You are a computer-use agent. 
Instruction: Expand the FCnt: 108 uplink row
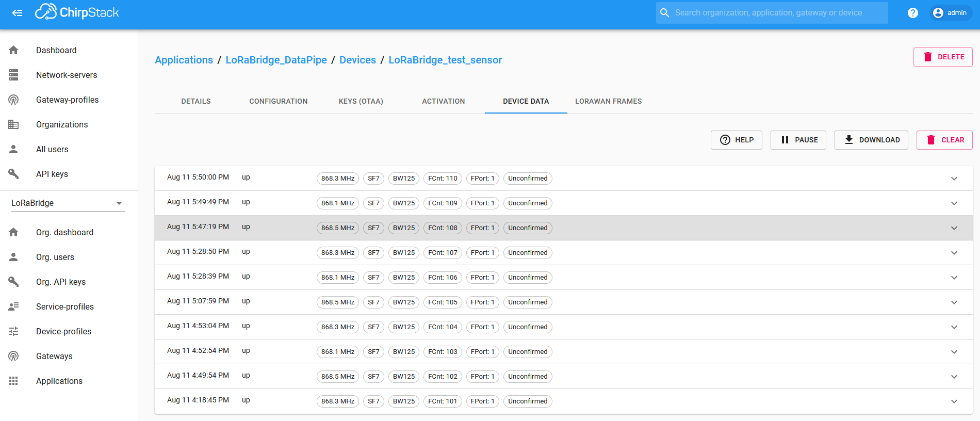click(x=954, y=228)
